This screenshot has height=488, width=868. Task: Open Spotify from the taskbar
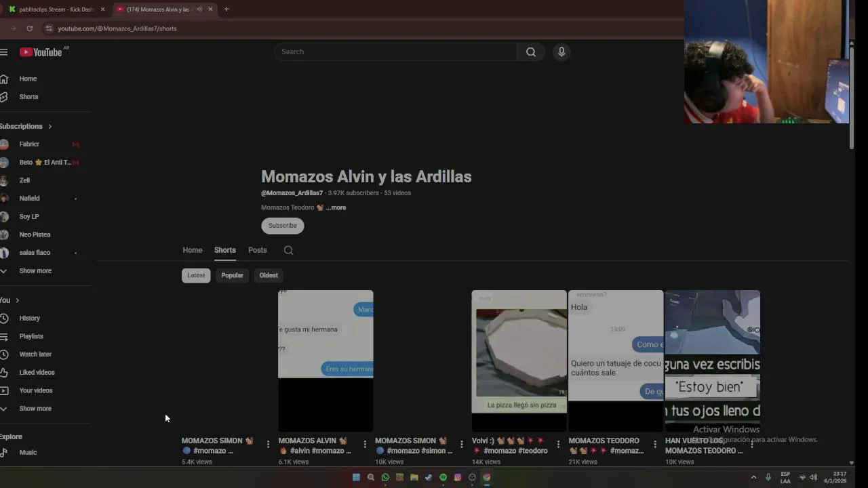coord(443,477)
